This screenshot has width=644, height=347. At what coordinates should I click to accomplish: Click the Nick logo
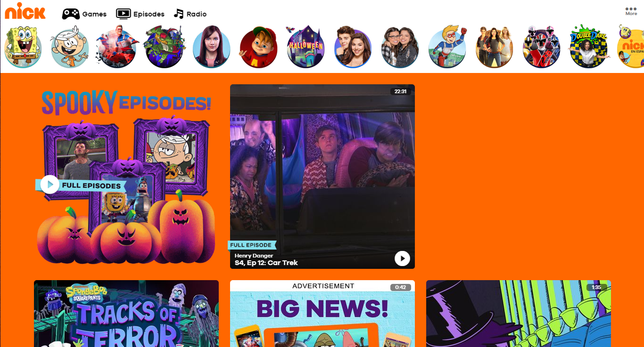coord(25,11)
